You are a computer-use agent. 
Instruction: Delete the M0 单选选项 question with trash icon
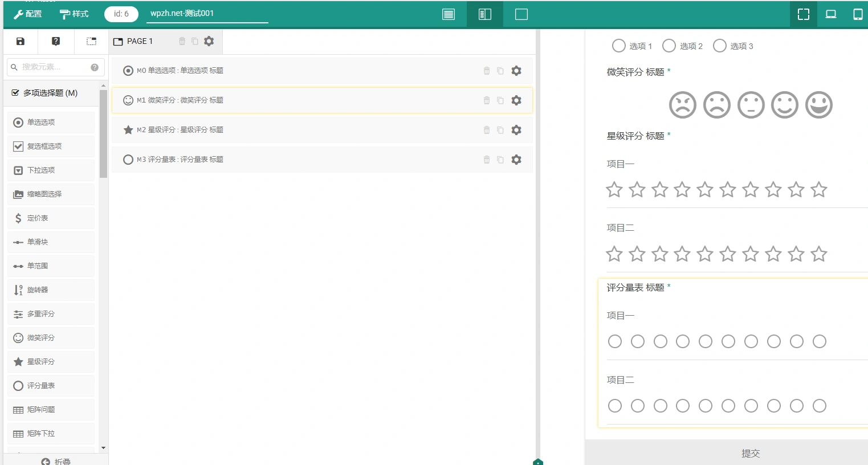point(487,71)
